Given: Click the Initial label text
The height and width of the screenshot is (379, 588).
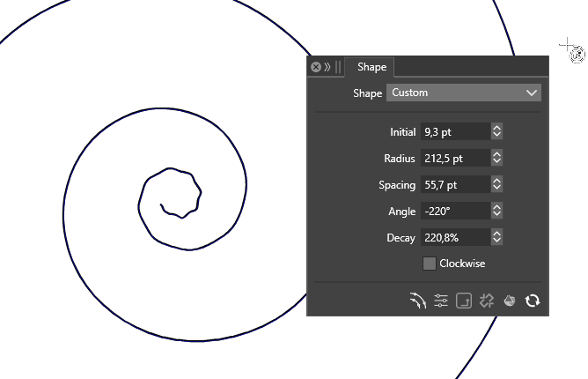Looking at the screenshot, I should 402,132.
